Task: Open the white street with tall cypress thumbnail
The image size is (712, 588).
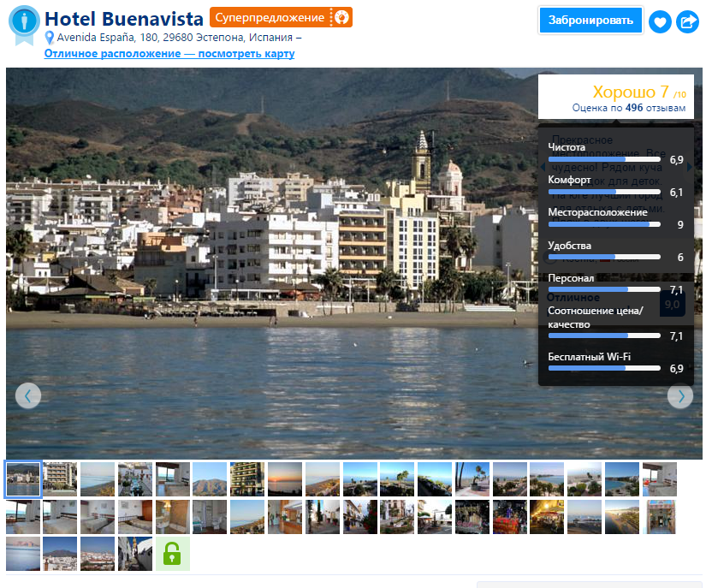Action: tap(323, 517)
